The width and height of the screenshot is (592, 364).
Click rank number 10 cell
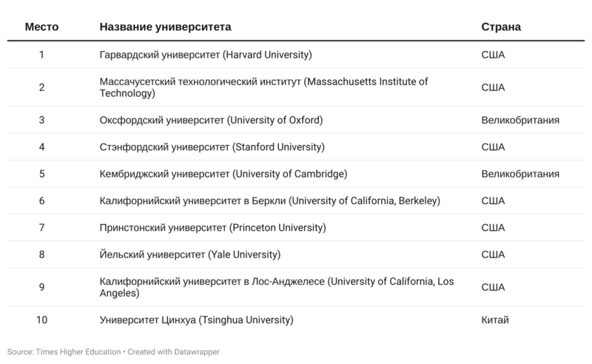click(41, 320)
